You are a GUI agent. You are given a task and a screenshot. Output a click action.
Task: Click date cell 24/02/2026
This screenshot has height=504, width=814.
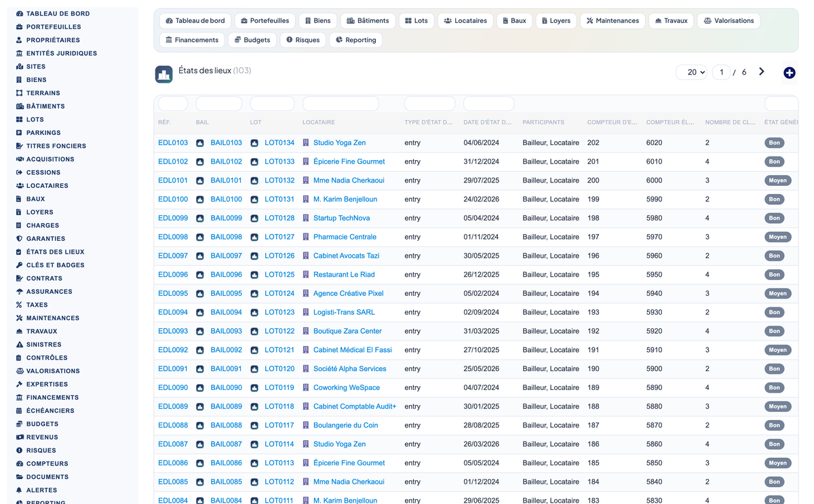tap(482, 199)
